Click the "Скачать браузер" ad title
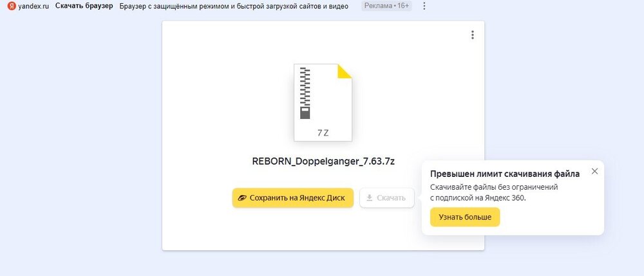644x276 pixels. tap(84, 6)
